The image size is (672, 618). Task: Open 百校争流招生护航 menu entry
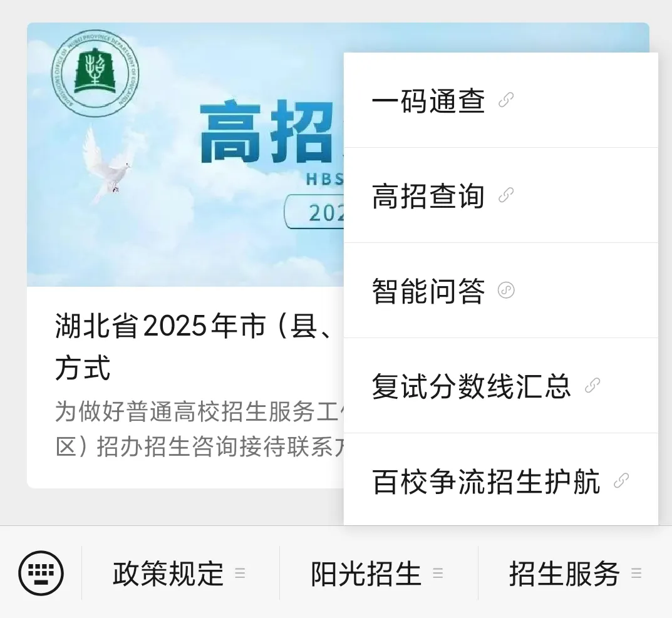click(500, 480)
